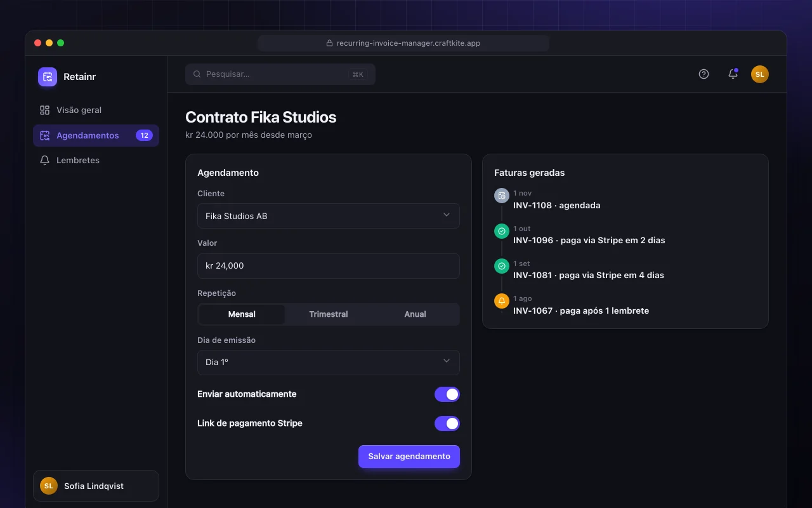Focus the Pesquisar search box
Viewport: 812px width, 508px height.
coord(280,74)
